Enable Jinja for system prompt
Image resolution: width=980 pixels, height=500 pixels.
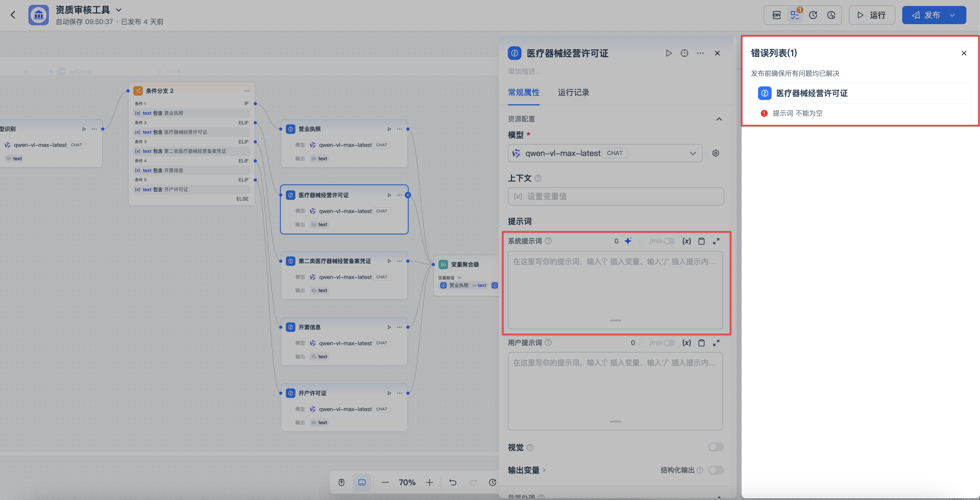pos(669,241)
